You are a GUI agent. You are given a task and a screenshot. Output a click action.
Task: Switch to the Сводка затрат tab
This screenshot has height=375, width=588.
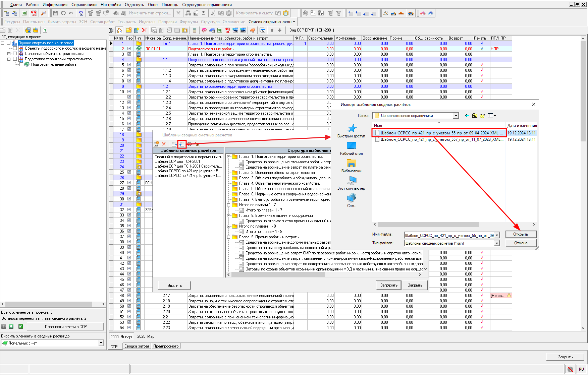pyautogui.click(x=137, y=346)
